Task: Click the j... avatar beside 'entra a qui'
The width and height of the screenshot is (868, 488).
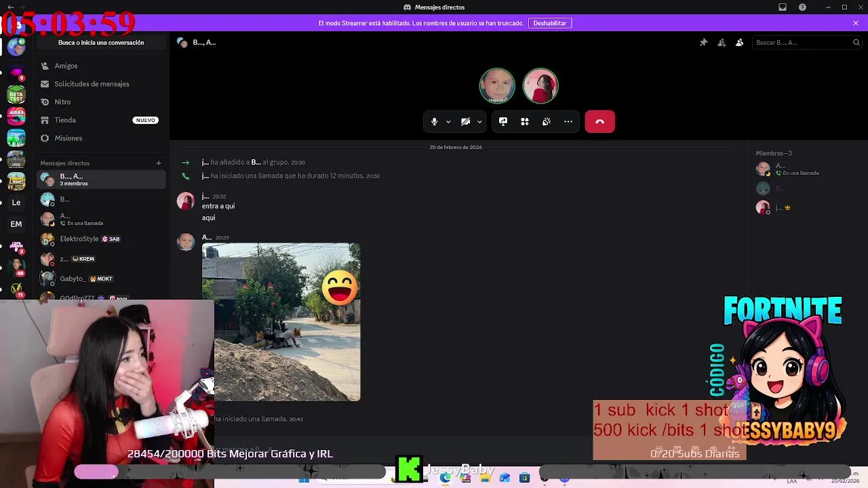Action: click(x=185, y=201)
